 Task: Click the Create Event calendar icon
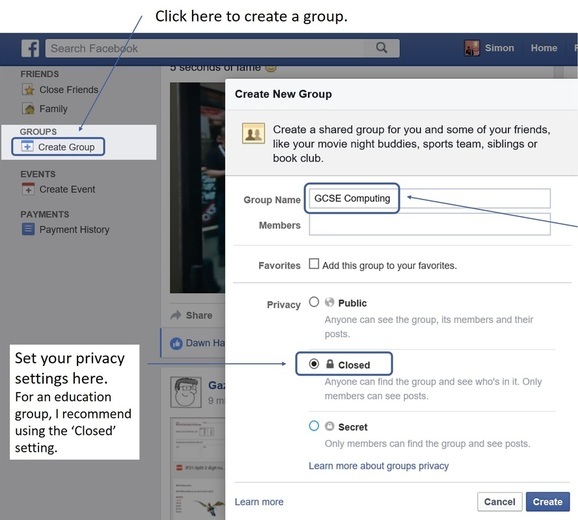click(x=28, y=189)
